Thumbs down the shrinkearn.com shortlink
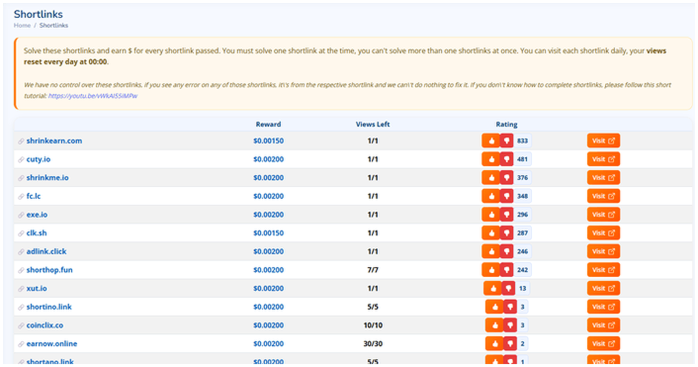The image size is (698, 367). point(507,141)
